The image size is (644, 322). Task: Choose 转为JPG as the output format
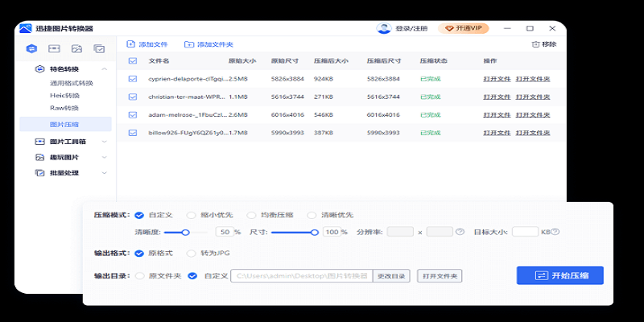click(191, 254)
